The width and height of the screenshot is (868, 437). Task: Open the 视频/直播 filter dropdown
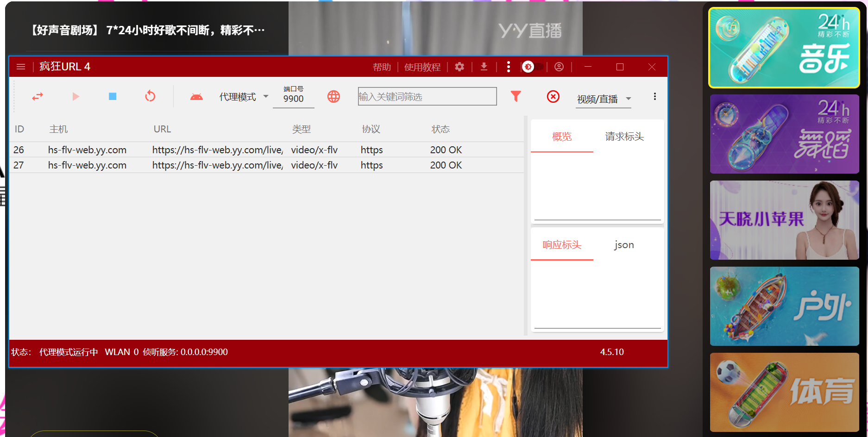pyautogui.click(x=603, y=99)
